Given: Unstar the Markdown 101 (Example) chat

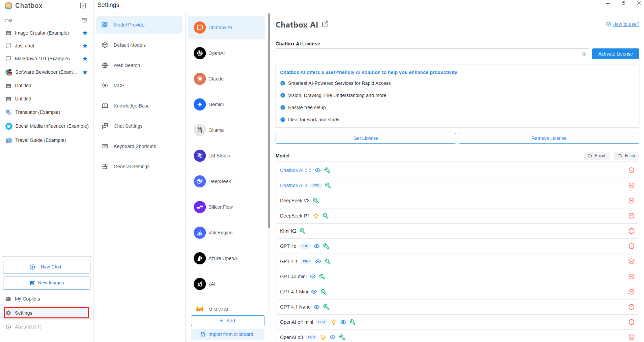Looking at the screenshot, I should click(85, 59).
